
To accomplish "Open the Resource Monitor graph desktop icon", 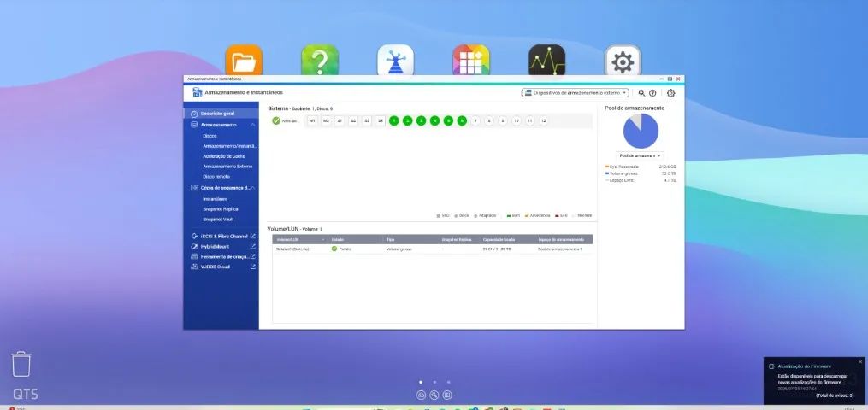I will pyautogui.click(x=547, y=60).
